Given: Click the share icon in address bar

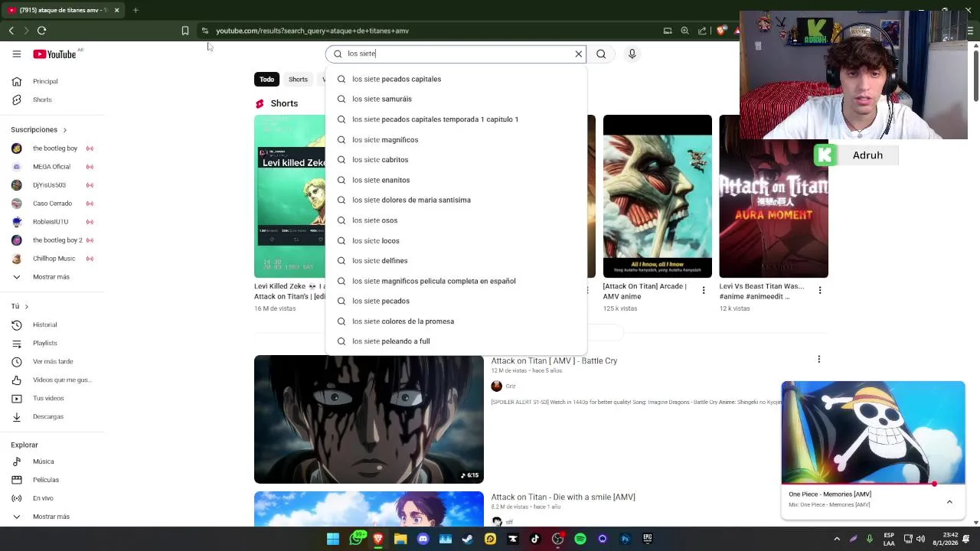Looking at the screenshot, I should [702, 31].
